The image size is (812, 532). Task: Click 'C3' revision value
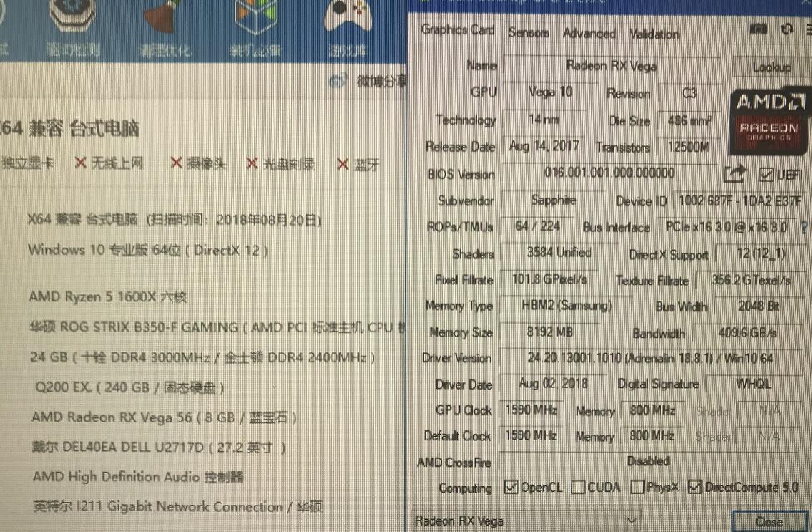pyautogui.click(x=689, y=93)
